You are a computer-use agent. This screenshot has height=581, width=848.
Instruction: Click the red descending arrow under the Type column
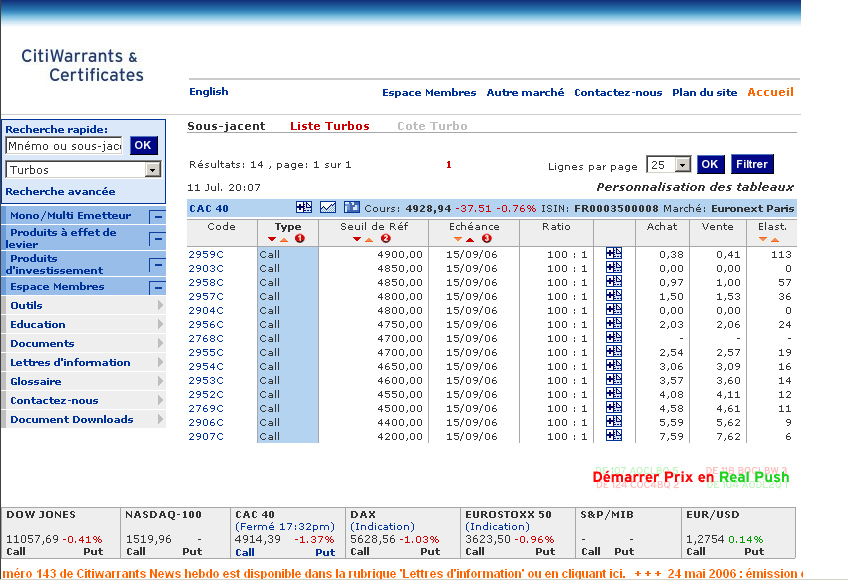271,238
